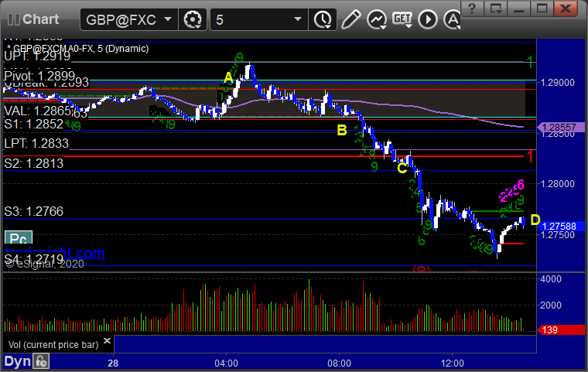Click the 28 date axis label
Viewport: 588px width, 372px height.
pyautogui.click(x=113, y=363)
